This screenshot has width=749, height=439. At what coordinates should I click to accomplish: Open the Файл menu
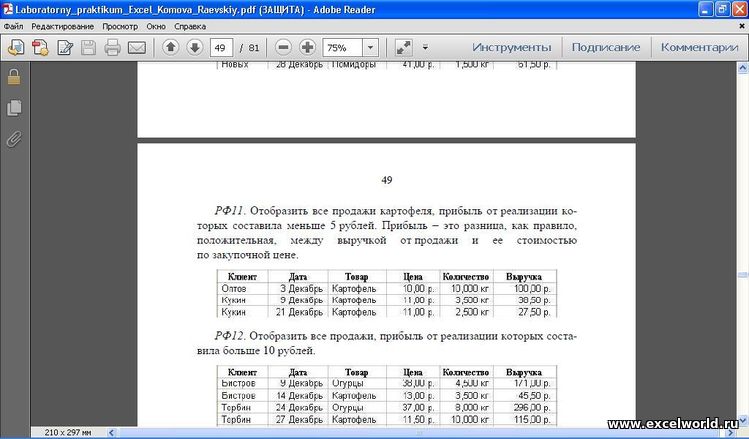13,26
